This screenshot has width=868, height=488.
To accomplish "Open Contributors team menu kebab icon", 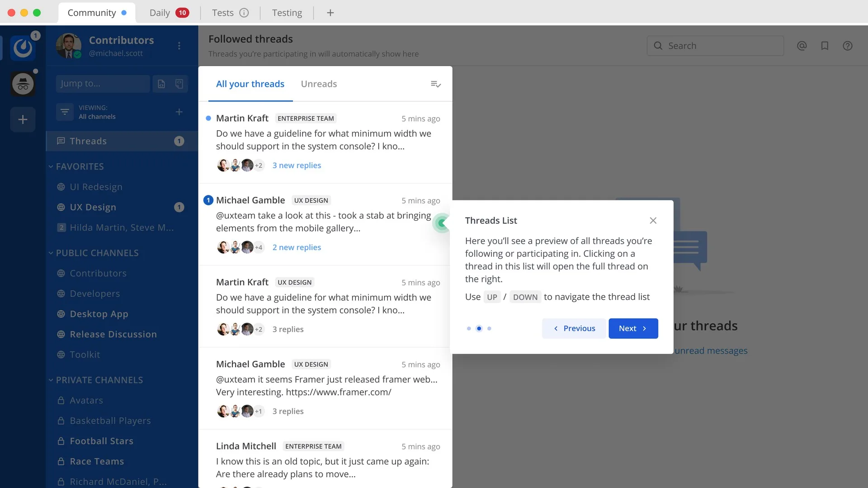I will 179,46.
